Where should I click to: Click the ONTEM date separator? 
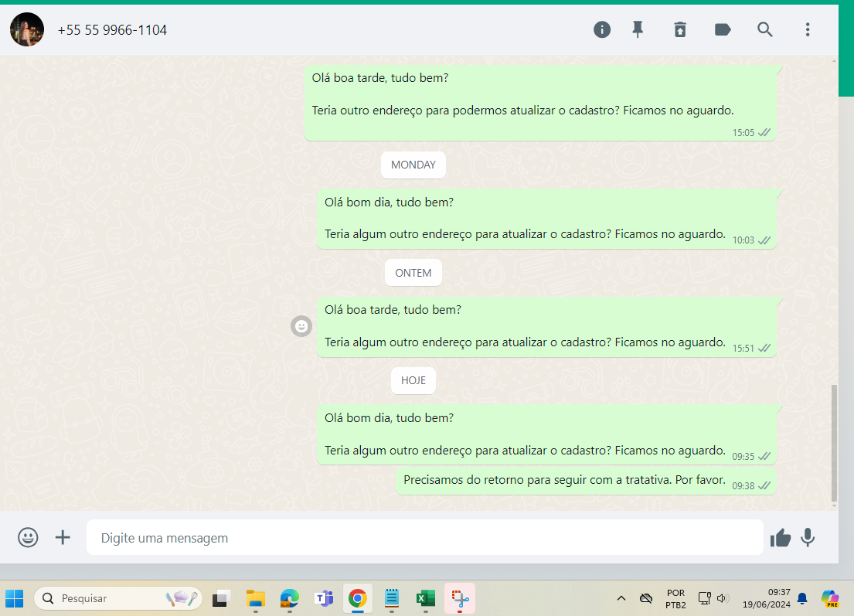click(413, 273)
